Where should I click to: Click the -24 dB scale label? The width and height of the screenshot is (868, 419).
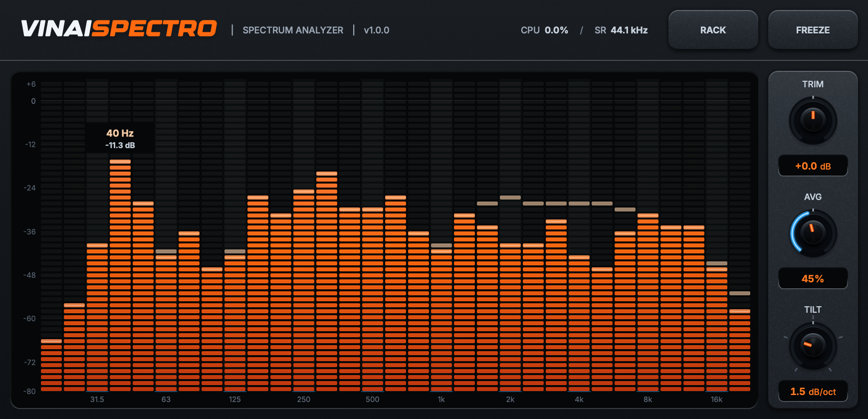pyautogui.click(x=30, y=188)
